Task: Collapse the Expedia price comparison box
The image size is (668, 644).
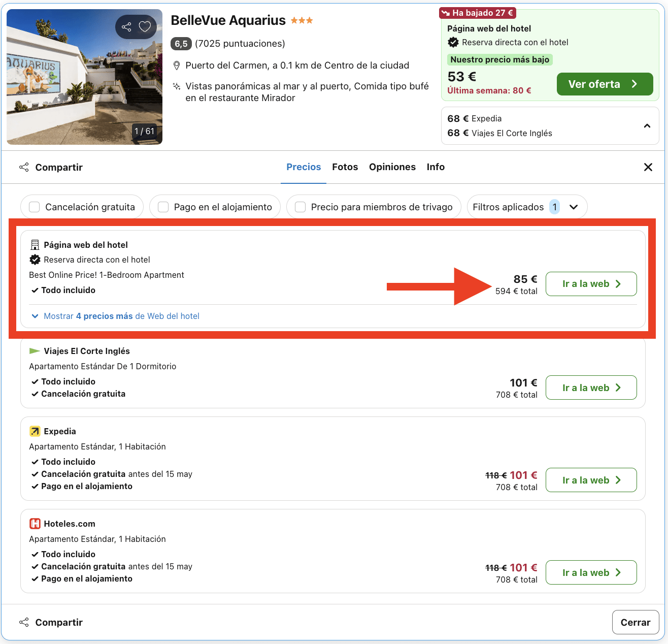Action: (647, 125)
